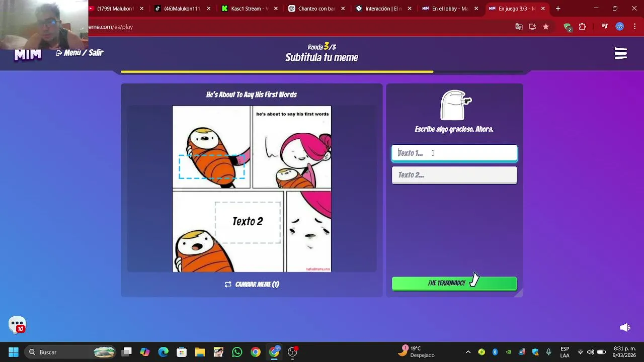Open the chat bubble with 10 notifications
This screenshot has height=362, width=644.
point(17,325)
